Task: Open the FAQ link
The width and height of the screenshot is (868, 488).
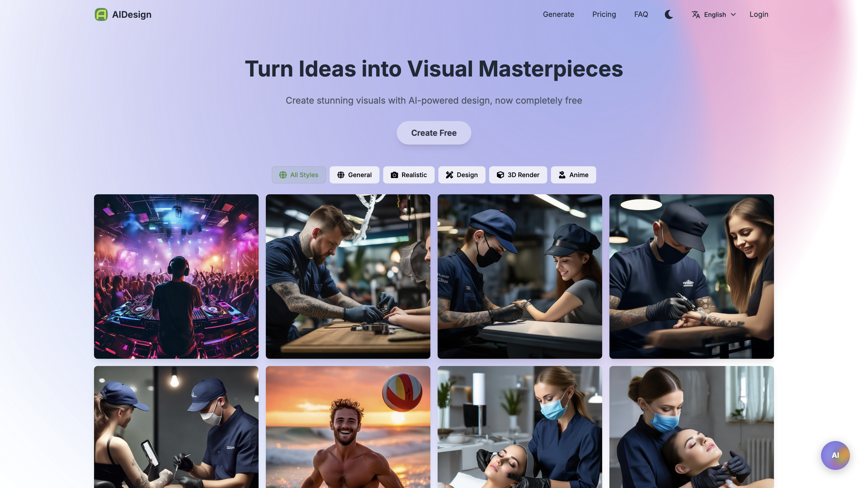Action: point(641,14)
